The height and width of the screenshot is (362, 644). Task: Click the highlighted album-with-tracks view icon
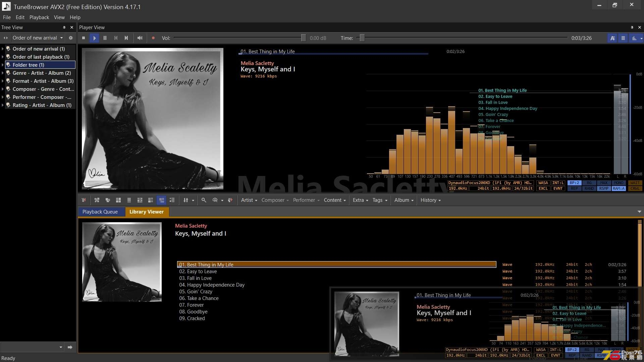161,200
